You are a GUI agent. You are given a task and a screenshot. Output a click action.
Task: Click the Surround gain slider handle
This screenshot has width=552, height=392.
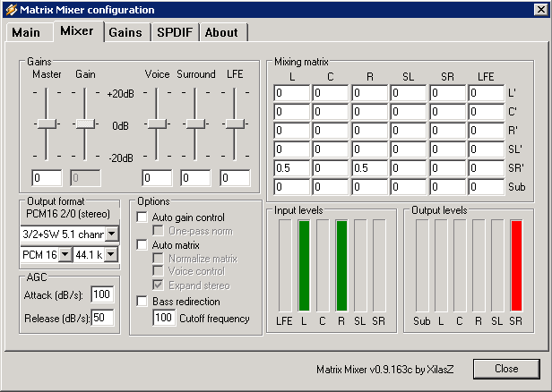[x=195, y=124]
